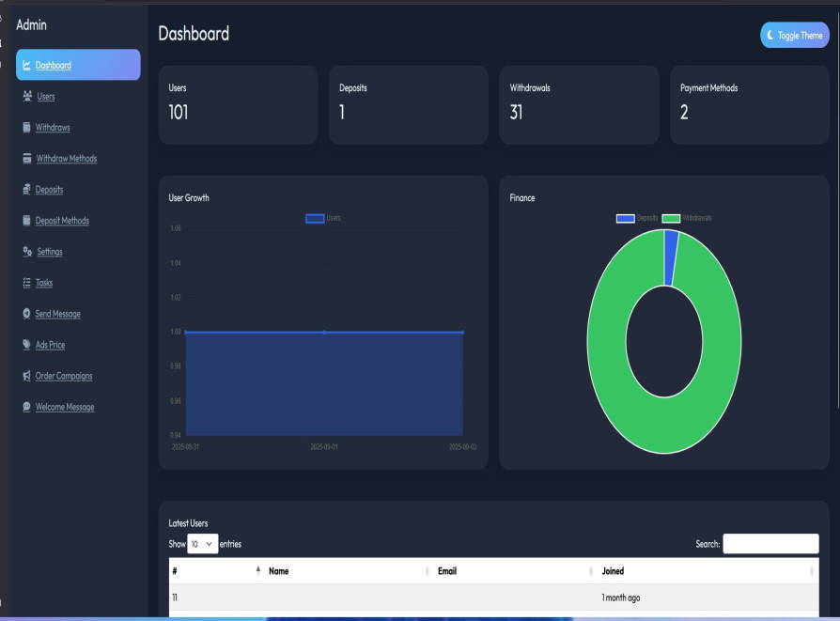Screen dimensions: 840x621
Task: Go to Deposit Methods page
Action: click(x=62, y=221)
